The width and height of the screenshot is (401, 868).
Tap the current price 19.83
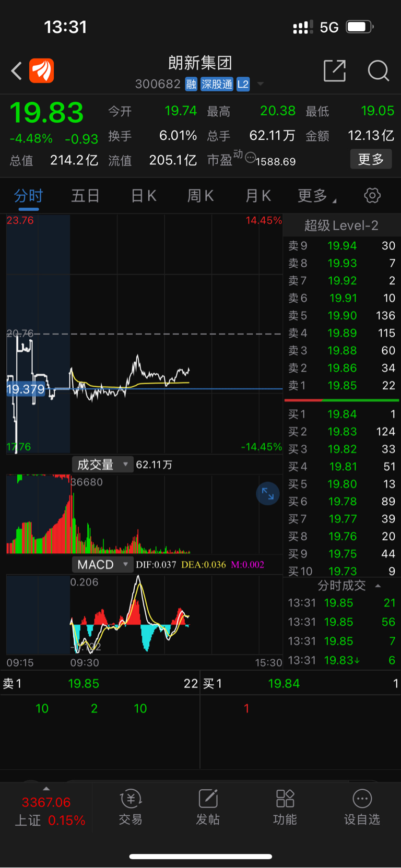click(47, 112)
